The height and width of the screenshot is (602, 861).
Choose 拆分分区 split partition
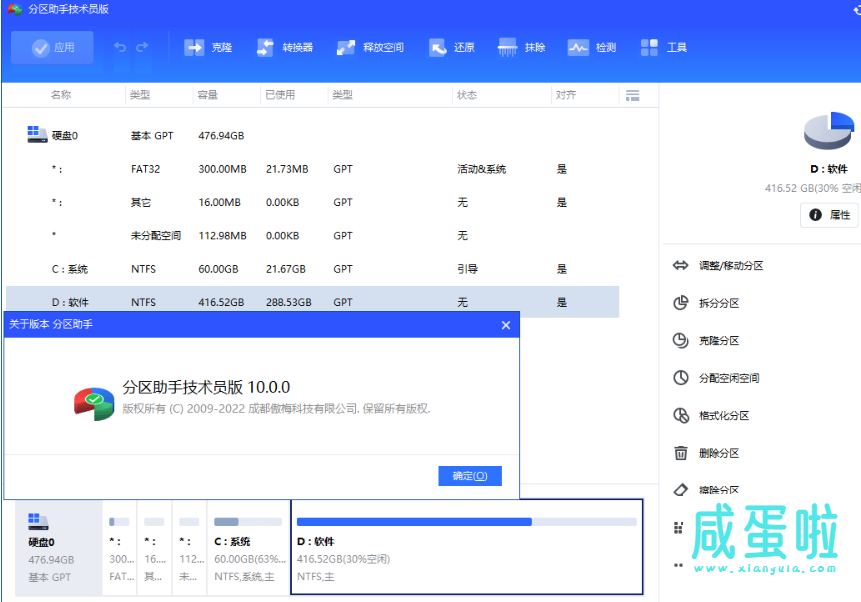706,303
